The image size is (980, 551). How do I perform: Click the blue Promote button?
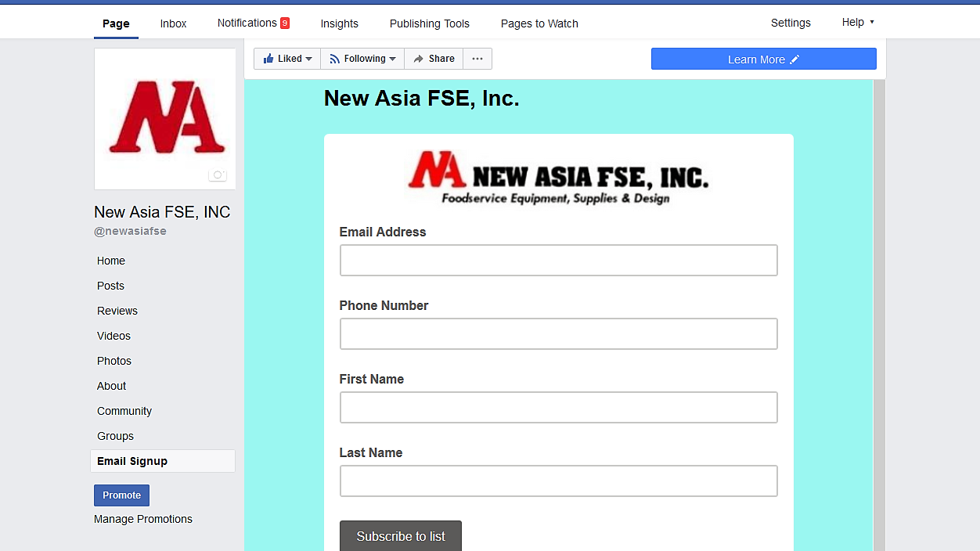tap(121, 495)
